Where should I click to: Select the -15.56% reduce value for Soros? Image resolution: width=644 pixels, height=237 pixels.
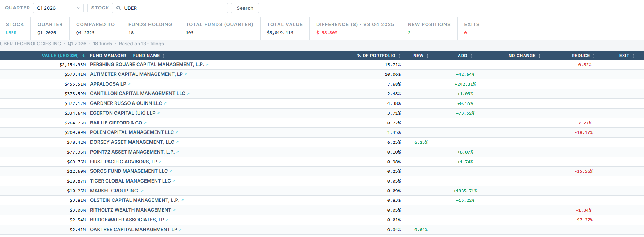583,171
